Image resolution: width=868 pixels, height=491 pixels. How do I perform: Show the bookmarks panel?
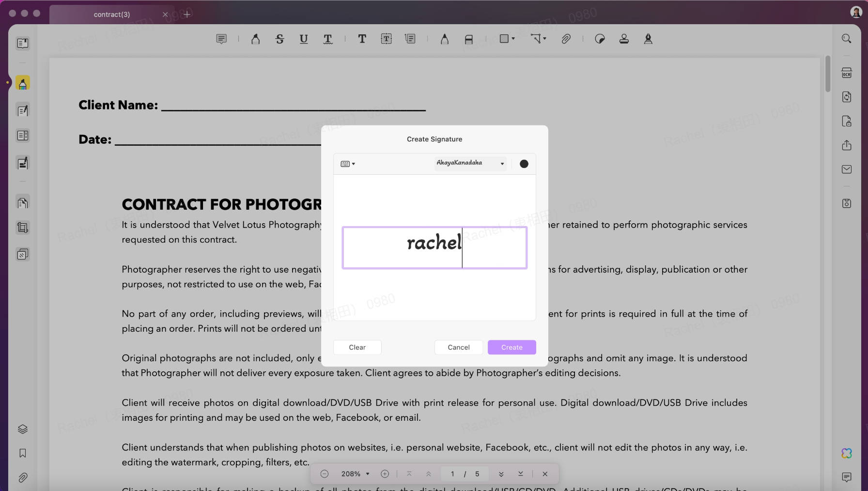(x=23, y=453)
